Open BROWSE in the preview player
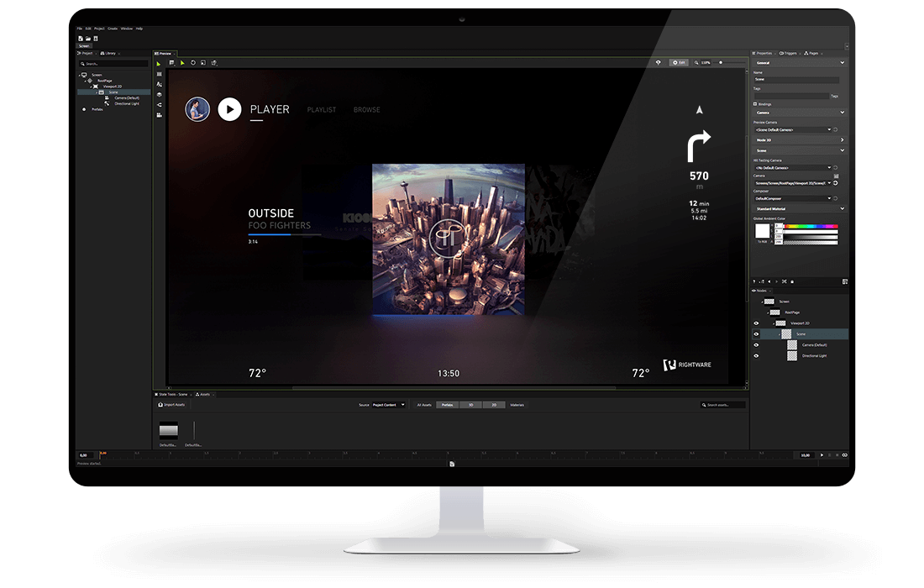 (366, 109)
